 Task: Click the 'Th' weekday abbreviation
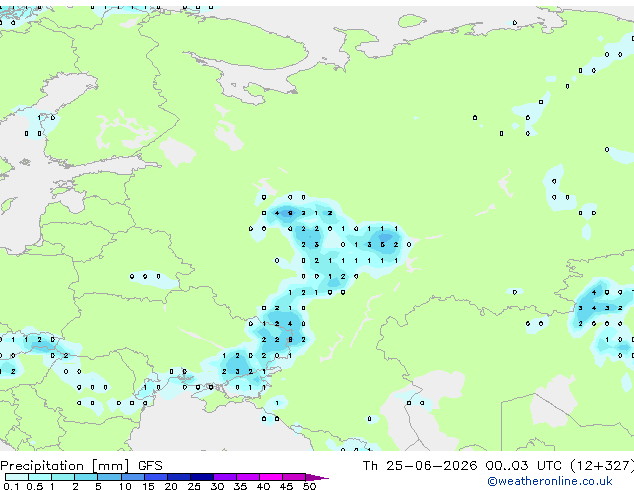(370, 466)
